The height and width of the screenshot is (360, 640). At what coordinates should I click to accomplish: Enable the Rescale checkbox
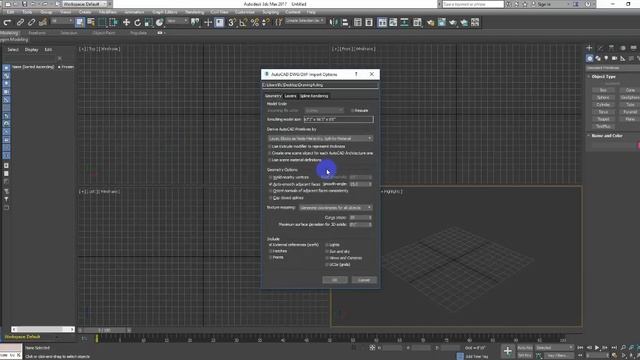(x=352, y=111)
